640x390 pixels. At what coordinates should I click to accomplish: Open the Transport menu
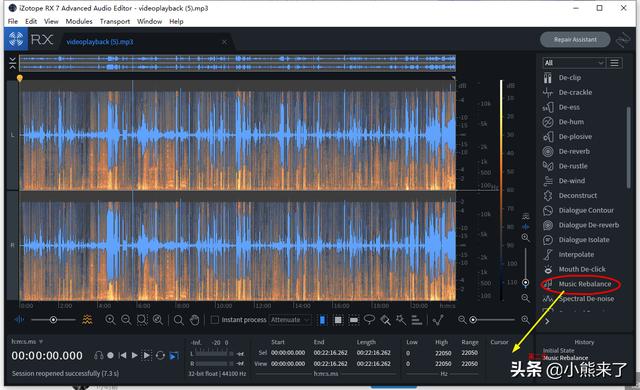click(x=115, y=21)
